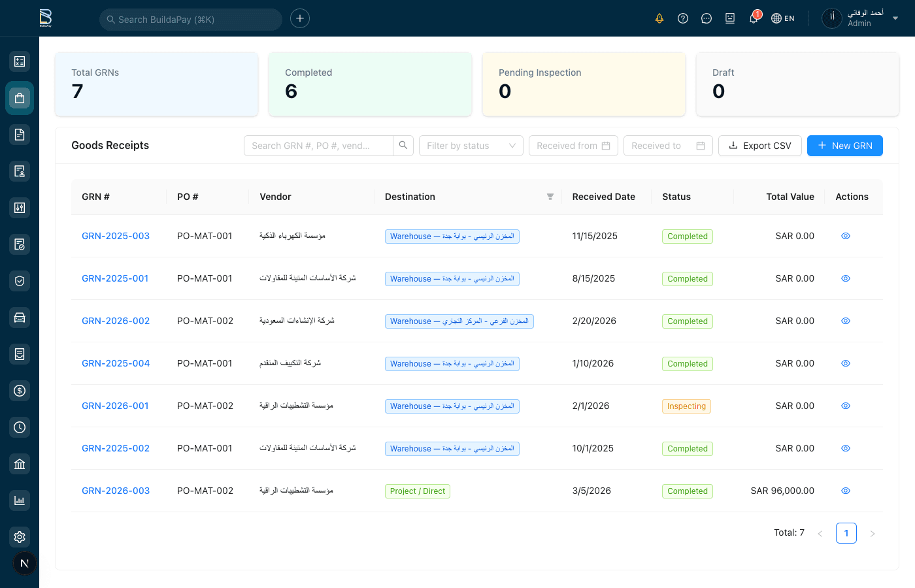
Task: Open the help question mark icon
Action: coord(683,18)
